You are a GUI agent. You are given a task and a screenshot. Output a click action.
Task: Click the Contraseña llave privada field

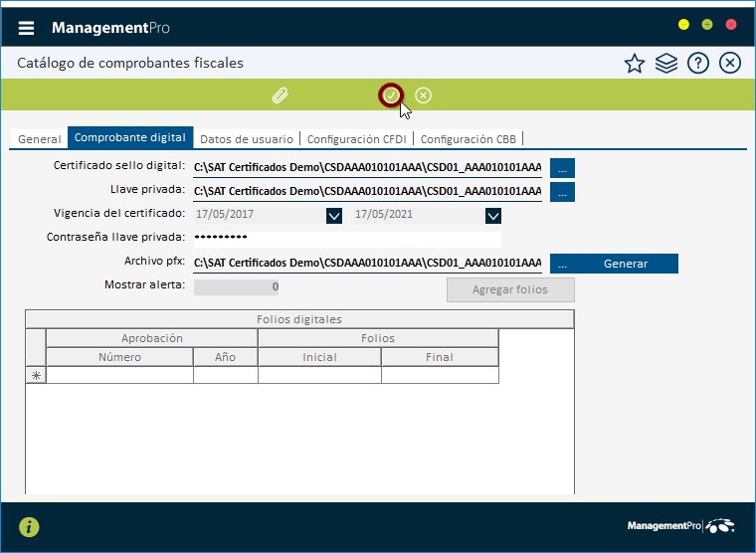pos(347,239)
